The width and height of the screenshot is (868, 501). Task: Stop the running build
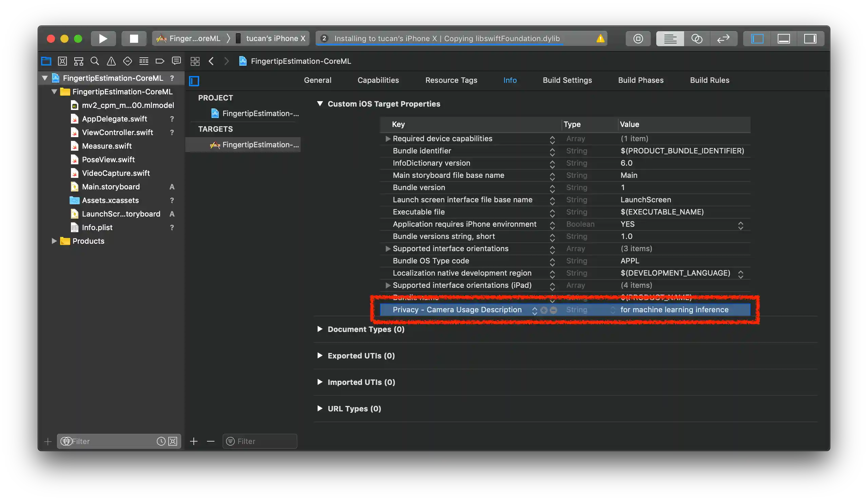tap(134, 38)
